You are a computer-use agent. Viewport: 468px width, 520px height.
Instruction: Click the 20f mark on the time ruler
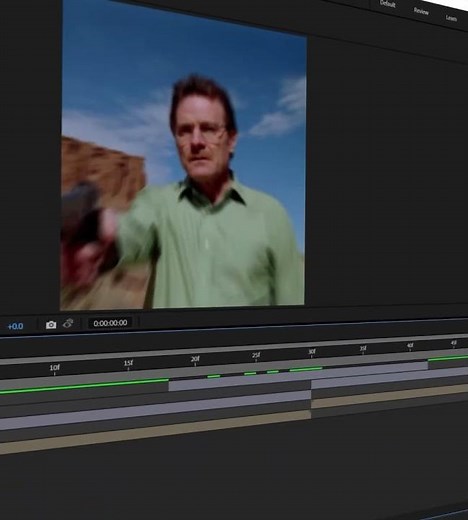[x=195, y=359]
